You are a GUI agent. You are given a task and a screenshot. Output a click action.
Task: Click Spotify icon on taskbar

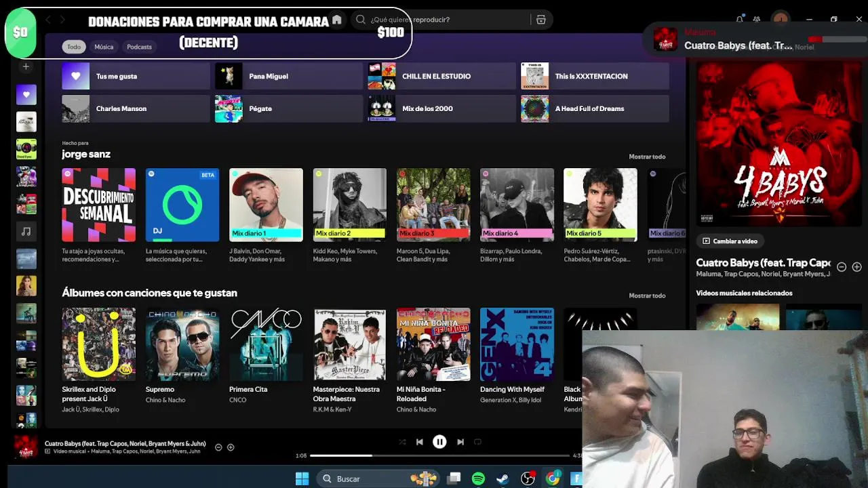pos(478,479)
